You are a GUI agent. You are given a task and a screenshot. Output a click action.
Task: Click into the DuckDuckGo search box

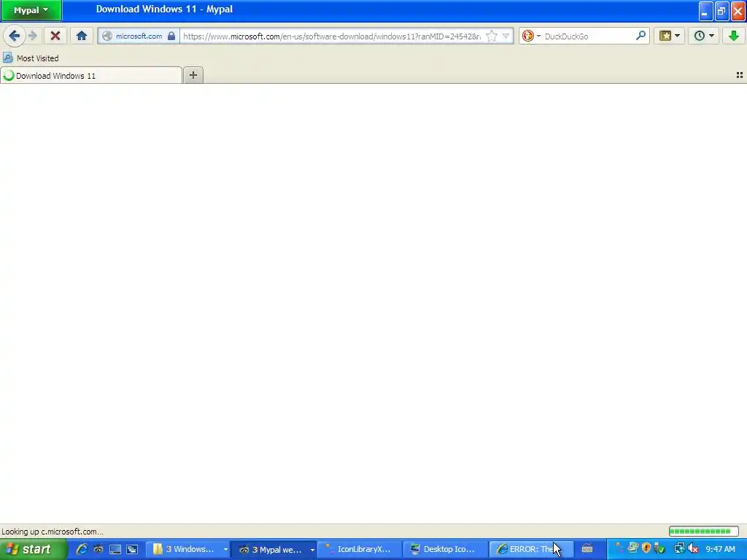[589, 36]
